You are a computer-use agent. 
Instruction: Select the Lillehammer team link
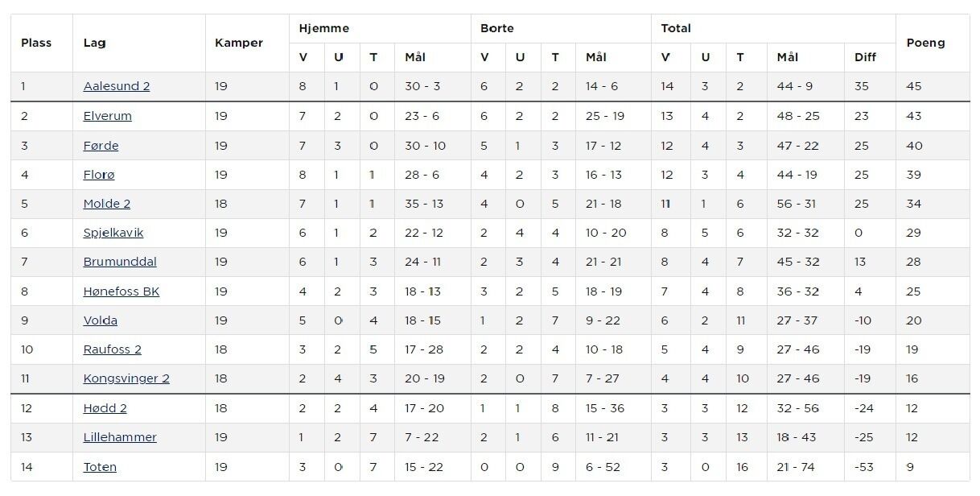120,437
